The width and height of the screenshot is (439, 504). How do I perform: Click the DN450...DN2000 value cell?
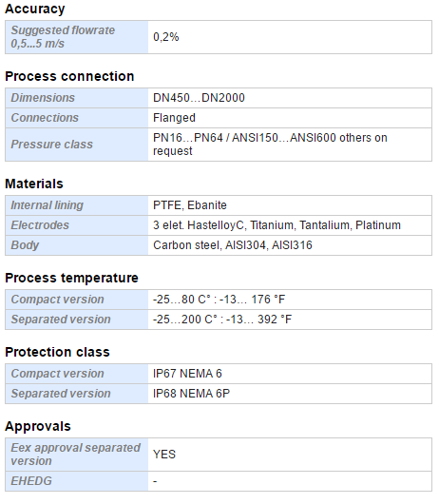click(290, 98)
